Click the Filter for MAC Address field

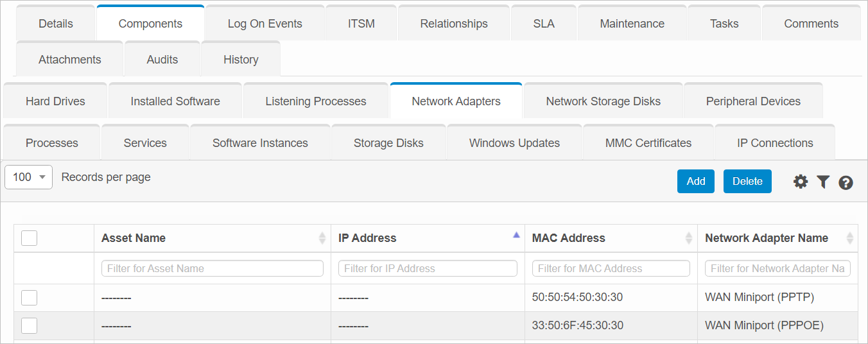[x=611, y=268]
